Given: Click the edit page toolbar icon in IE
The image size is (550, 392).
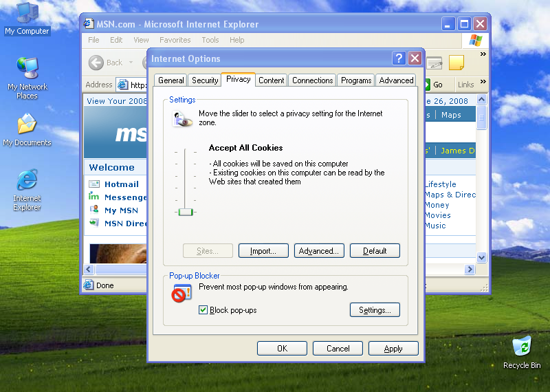Looking at the screenshot, I should (x=434, y=63).
